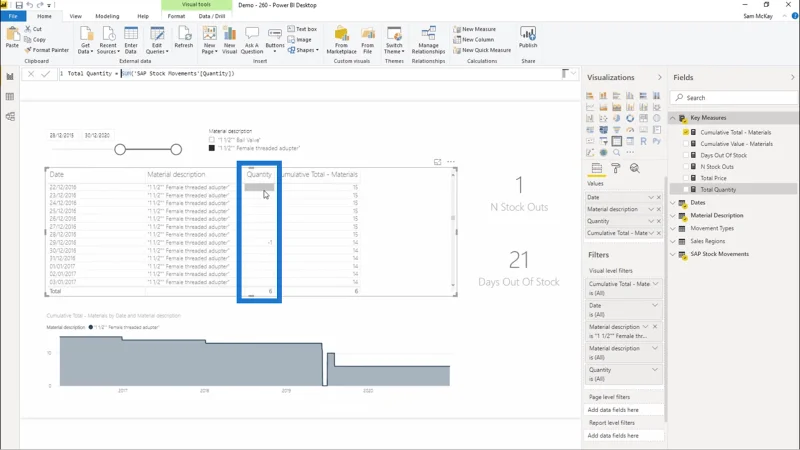Insert an Image from ribbon
Screen dimensions: 800x450
[299, 39]
